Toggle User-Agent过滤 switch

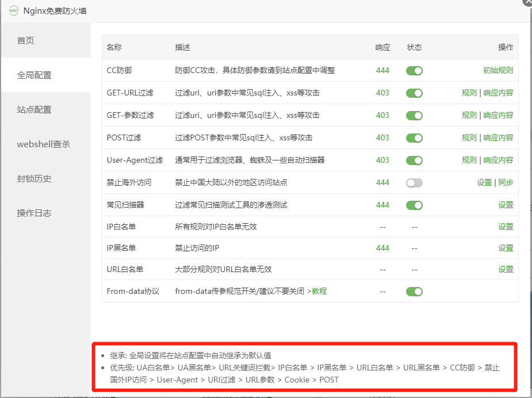click(414, 160)
